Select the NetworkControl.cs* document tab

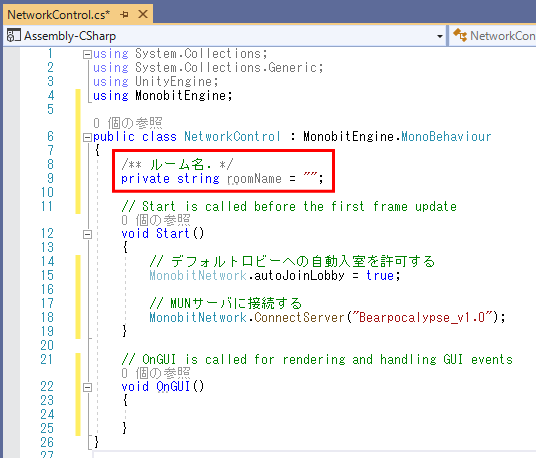pyautogui.click(x=58, y=15)
